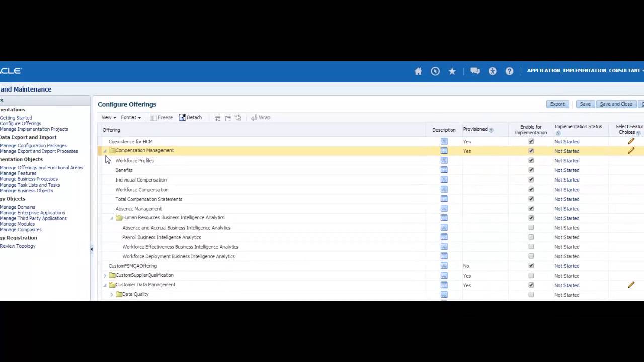The height and width of the screenshot is (362, 644).
Task: Open Manage Business Processes link
Action: coord(29,179)
